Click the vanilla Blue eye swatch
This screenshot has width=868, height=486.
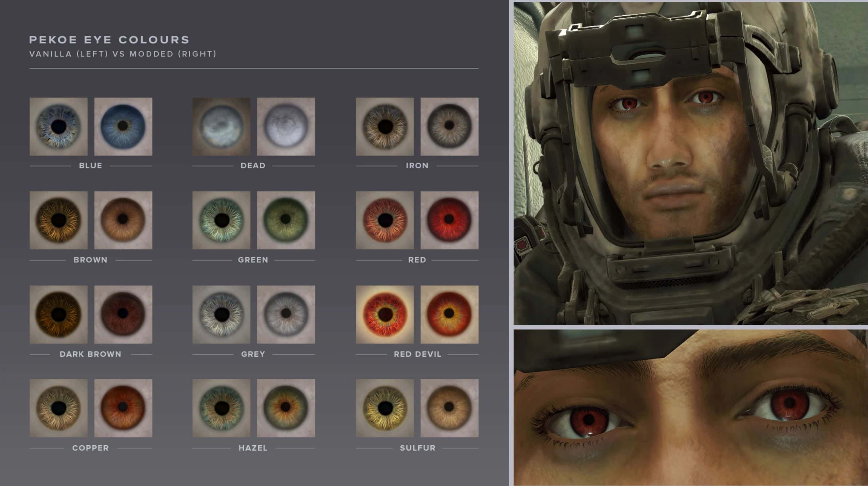coord(58,126)
